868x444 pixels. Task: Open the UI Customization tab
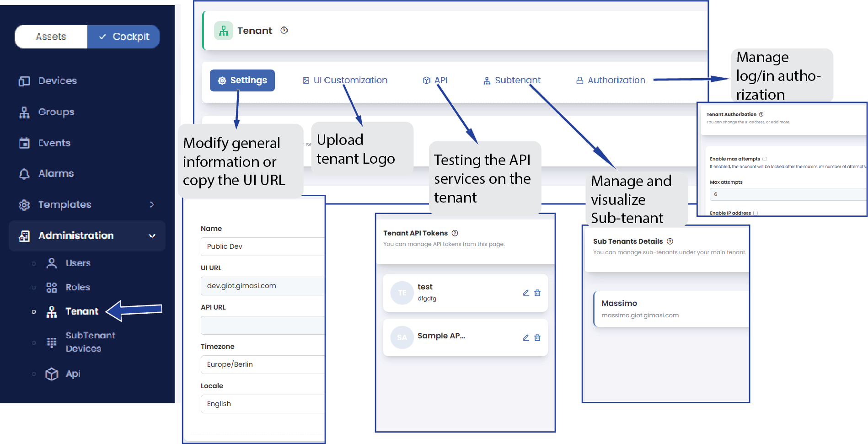tap(345, 80)
